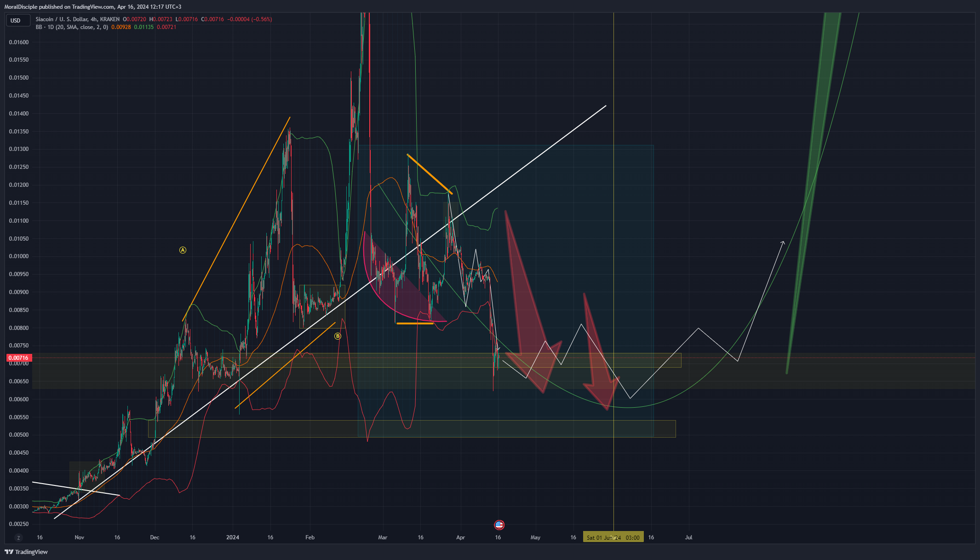Viewport: 980px width, 560px height.
Task: Select the Siacoin / U. S. Dollar symbol title
Action: point(78,19)
